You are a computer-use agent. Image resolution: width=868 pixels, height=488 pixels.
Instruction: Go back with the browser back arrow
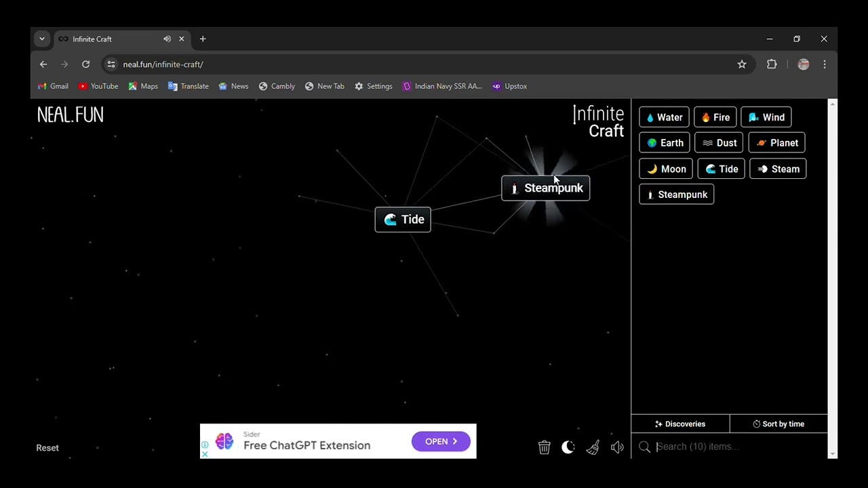click(43, 64)
